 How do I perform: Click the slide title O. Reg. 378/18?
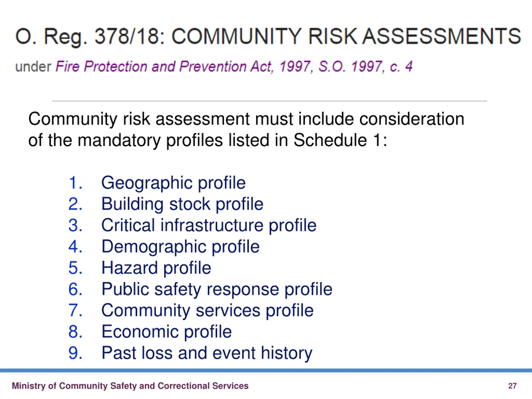(268, 37)
